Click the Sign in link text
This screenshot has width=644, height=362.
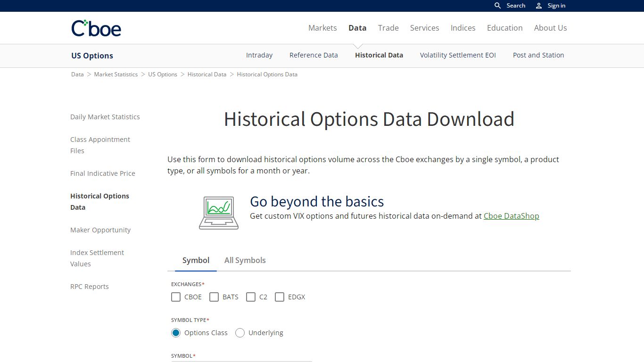pos(556,6)
